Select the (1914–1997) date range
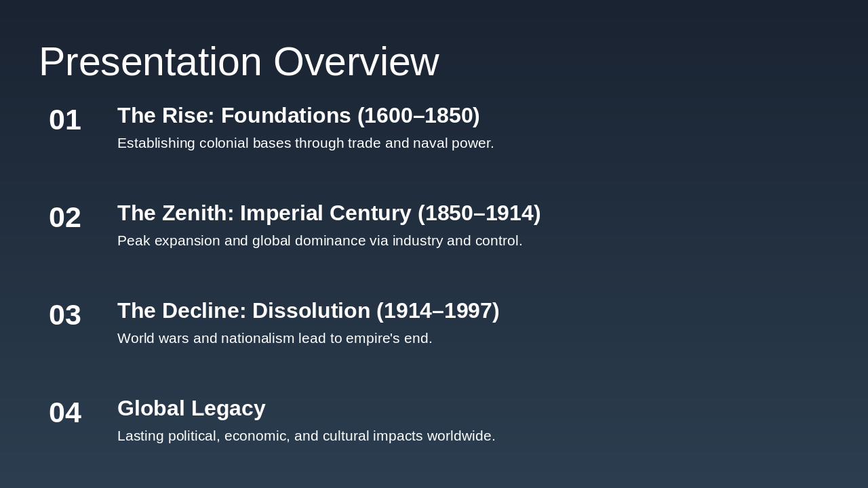Screen dimensions: 868x488 pos(437,311)
